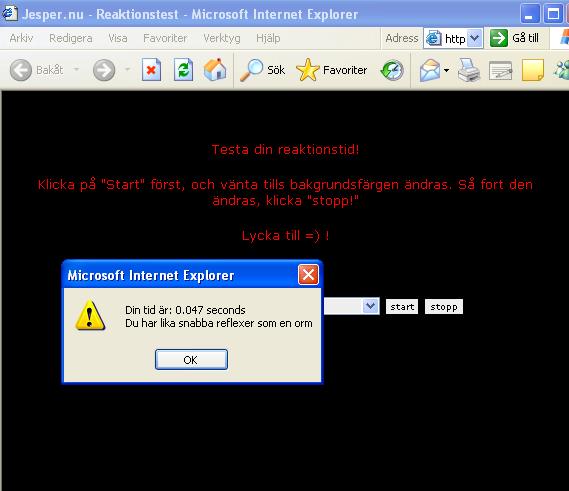
Task: Close the Microsoft Internet Explorer alert dialog
Action: click(308, 275)
